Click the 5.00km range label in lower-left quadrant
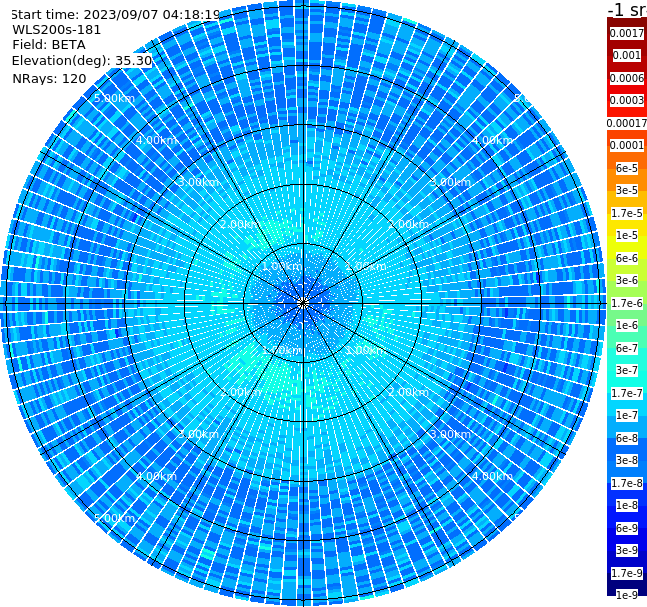 coord(114,518)
